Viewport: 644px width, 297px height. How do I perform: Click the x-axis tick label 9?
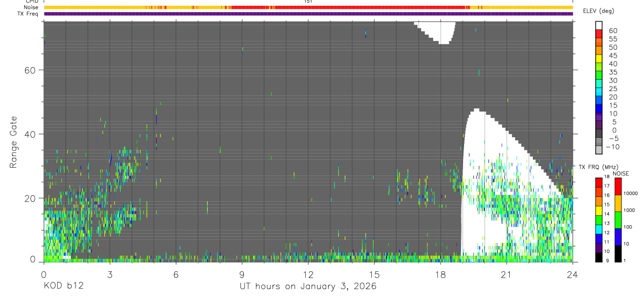click(242, 274)
